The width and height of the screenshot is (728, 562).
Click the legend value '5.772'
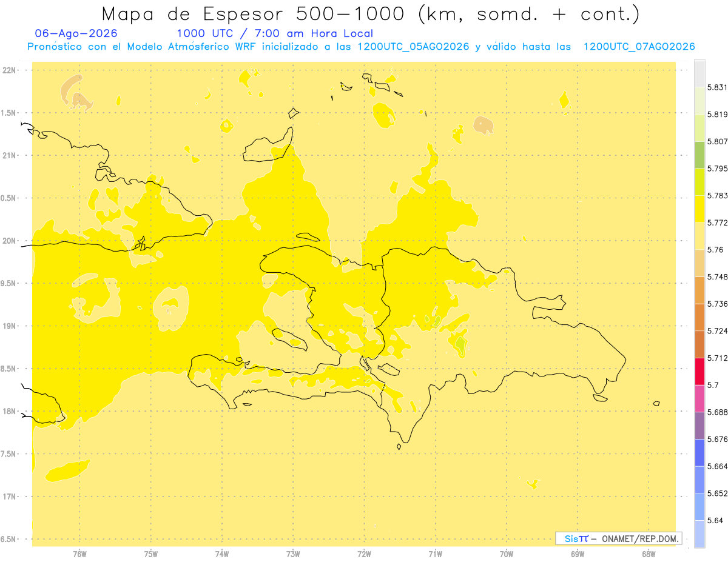coord(717,222)
